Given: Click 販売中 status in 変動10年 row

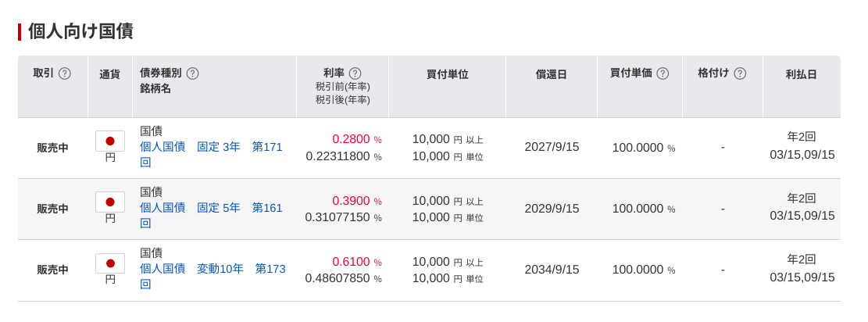Looking at the screenshot, I should [x=52, y=270].
